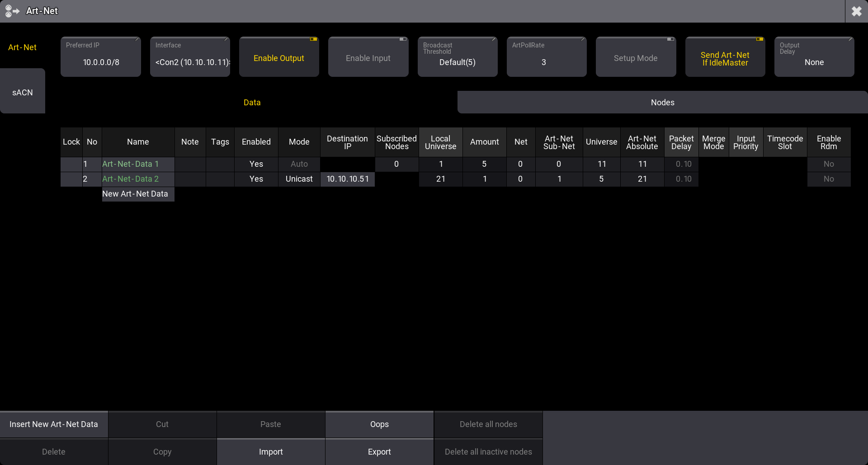This screenshot has height=465, width=868.
Task: Toggle Setup Mode
Action: point(635,57)
